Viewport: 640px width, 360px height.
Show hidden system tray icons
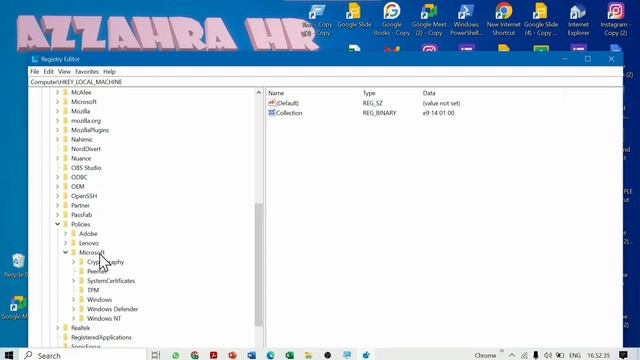click(x=512, y=356)
